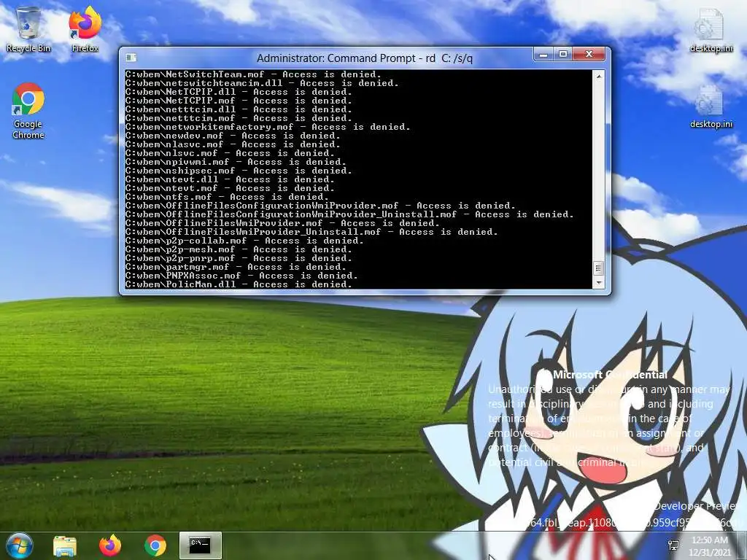
Task: Click the scrollbar thumb in Command Prompt
Action: coord(599,268)
